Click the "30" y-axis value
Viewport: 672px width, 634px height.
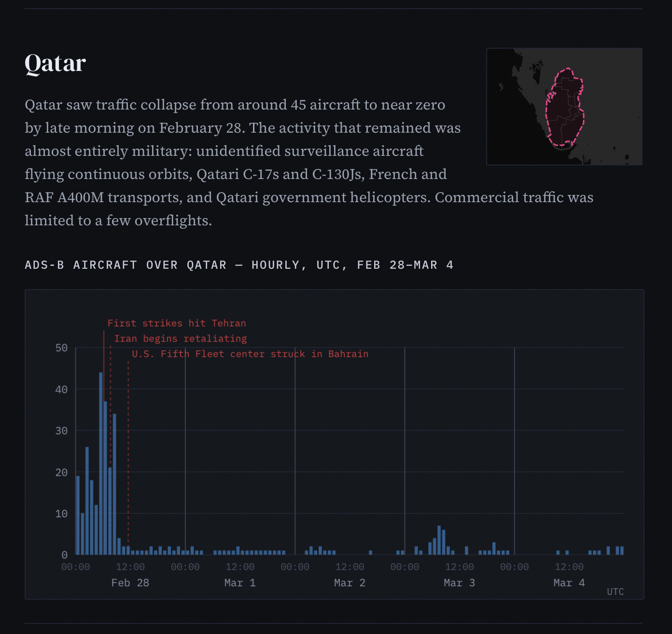pos(61,431)
